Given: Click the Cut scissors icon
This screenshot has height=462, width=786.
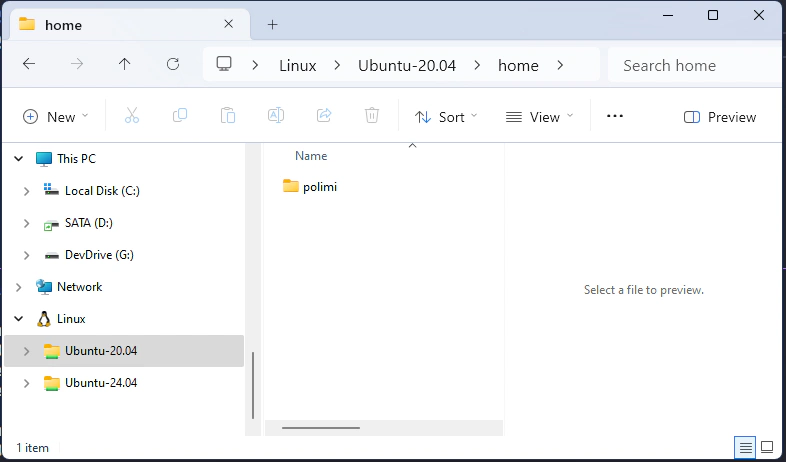Looking at the screenshot, I should [132, 117].
